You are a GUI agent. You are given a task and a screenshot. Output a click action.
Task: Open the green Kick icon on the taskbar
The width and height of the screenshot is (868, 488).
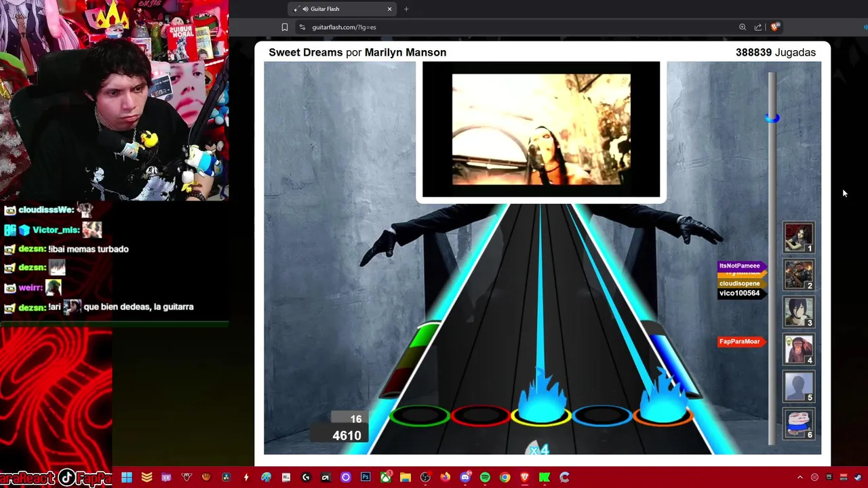[x=544, y=477]
